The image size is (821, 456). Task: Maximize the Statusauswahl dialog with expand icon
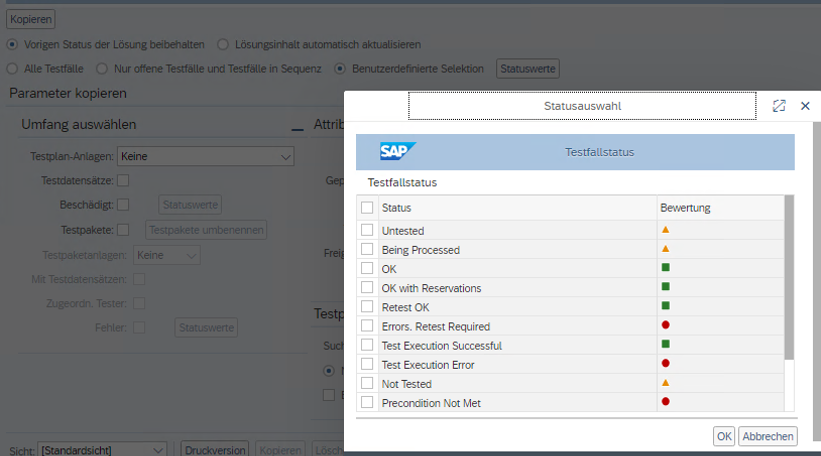click(779, 105)
